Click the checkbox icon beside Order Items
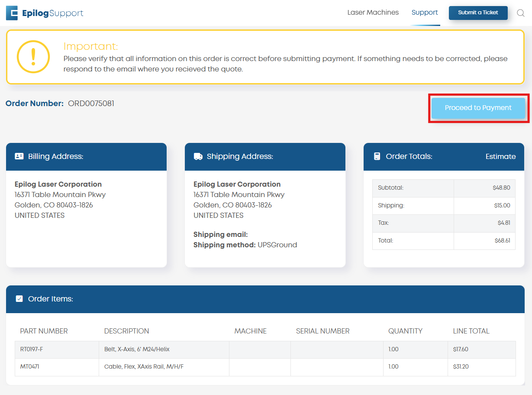 [19, 298]
